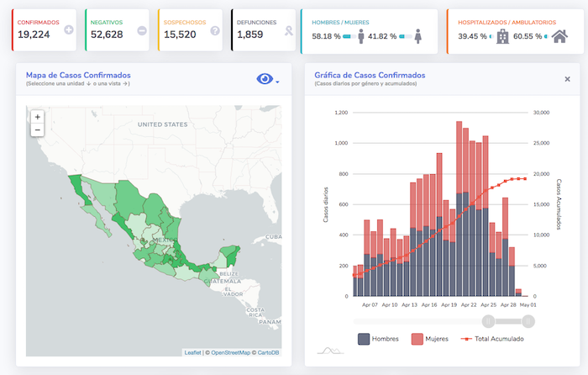Screen dimensions: 588x375
Task: Open the eye view dropdown on map
Action: 268,79
